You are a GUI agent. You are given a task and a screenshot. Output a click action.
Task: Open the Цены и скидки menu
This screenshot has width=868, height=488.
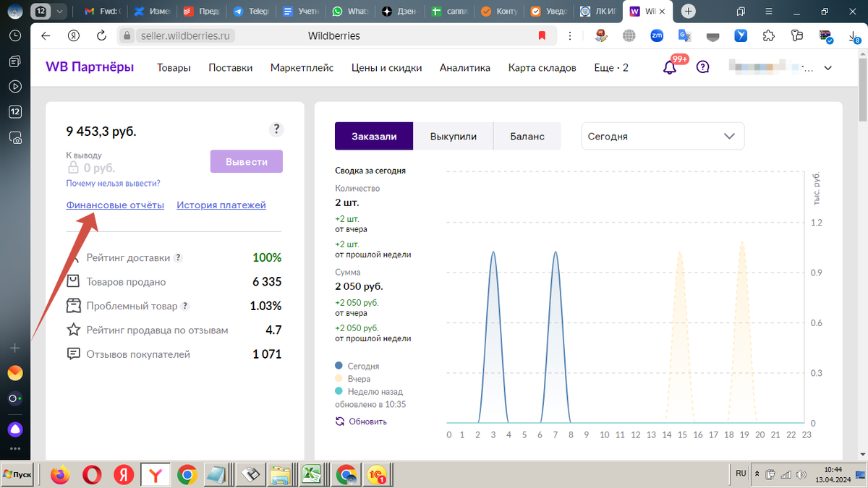tap(387, 68)
